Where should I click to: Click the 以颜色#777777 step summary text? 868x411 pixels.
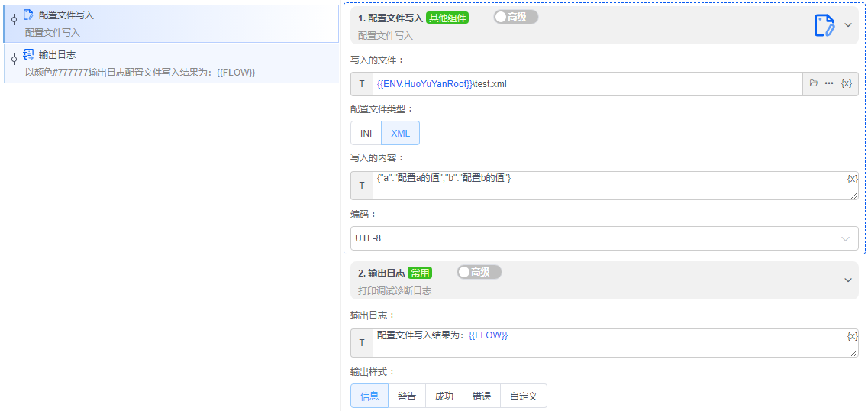[x=140, y=73]
